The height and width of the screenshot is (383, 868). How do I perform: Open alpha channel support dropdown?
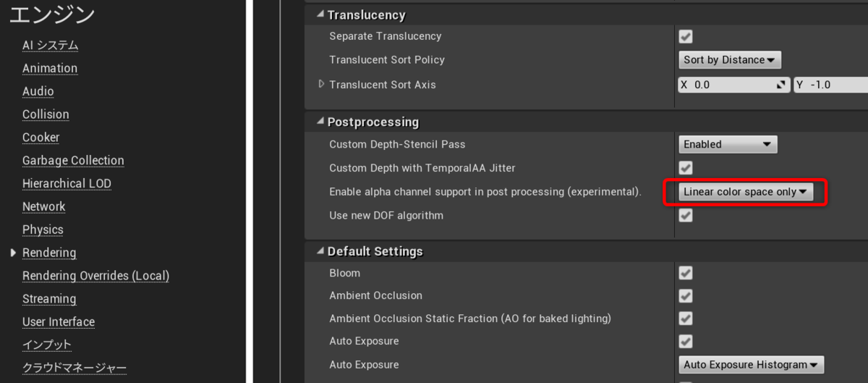pos(745,192)
